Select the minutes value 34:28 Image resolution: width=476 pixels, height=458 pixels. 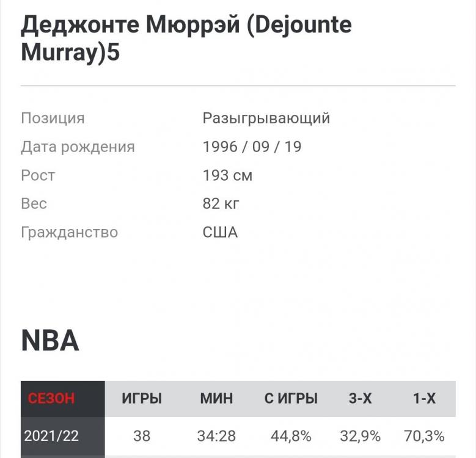(216, 437)
